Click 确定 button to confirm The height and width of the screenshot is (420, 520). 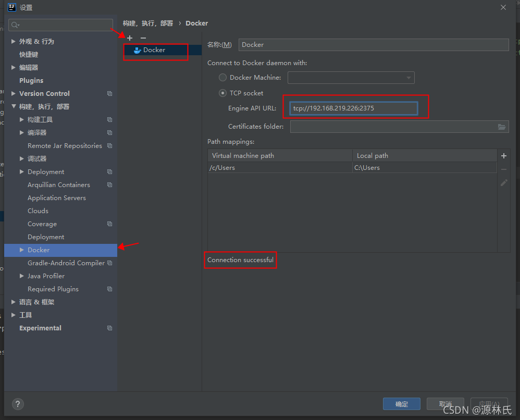coord(402,404)
